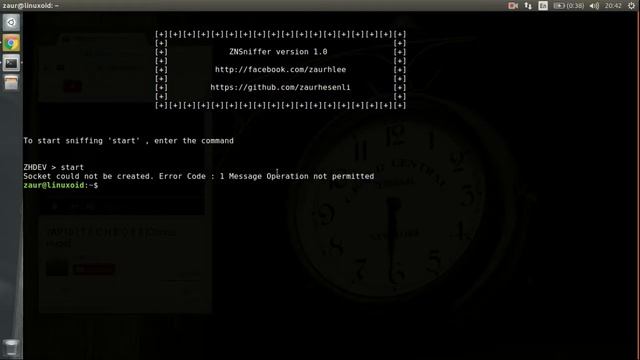Open the sound volume indicator

point(594,6)
